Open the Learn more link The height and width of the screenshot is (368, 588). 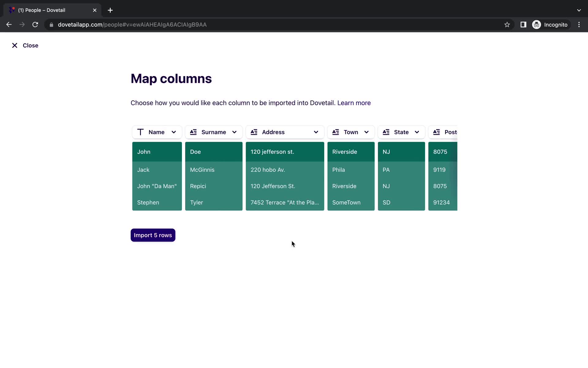click(354, 103)
